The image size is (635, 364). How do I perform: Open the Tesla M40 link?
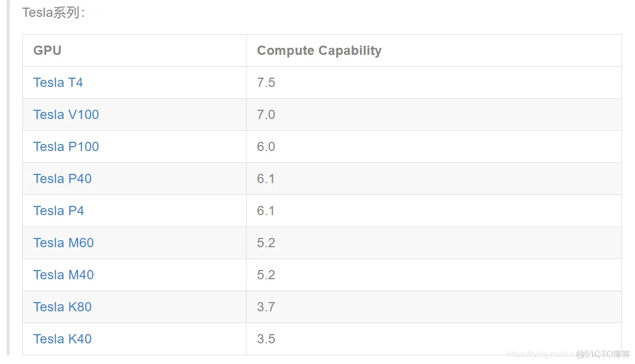tap(64, 275)
